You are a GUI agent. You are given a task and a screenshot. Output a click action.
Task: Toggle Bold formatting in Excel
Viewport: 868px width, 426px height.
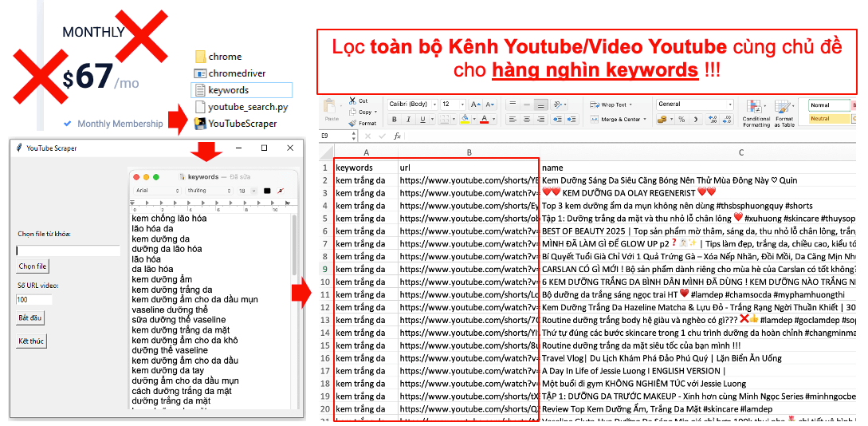[x=394, y=119]
